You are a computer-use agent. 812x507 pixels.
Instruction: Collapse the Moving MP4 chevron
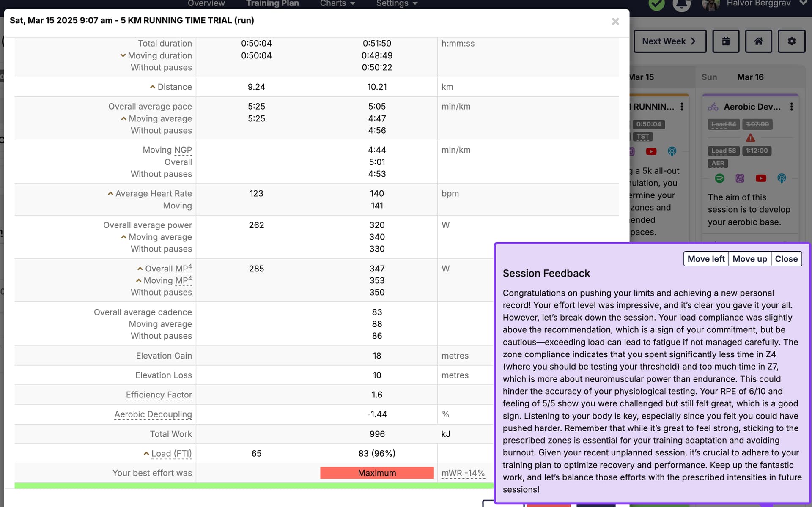tap(139, 280)
